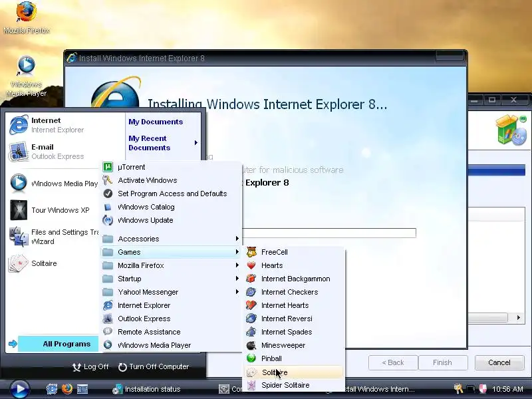Open the All Programs list
Image resolution: width=532 pixels, height=399 pixels.
tap(59, 344)
